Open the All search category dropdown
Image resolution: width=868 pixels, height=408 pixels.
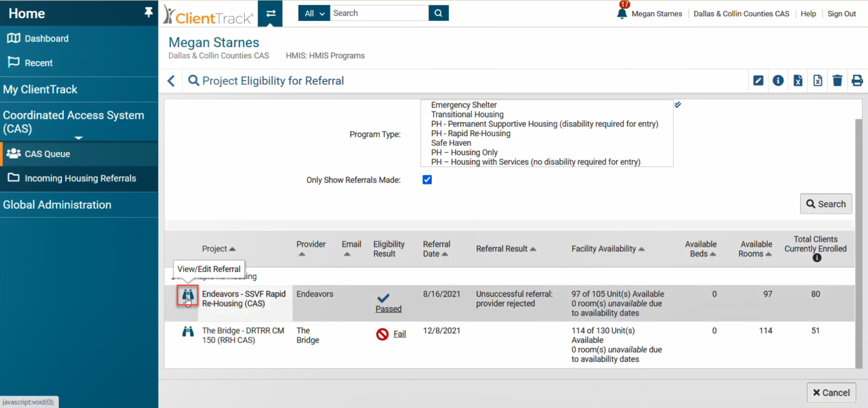click(314, 13)
